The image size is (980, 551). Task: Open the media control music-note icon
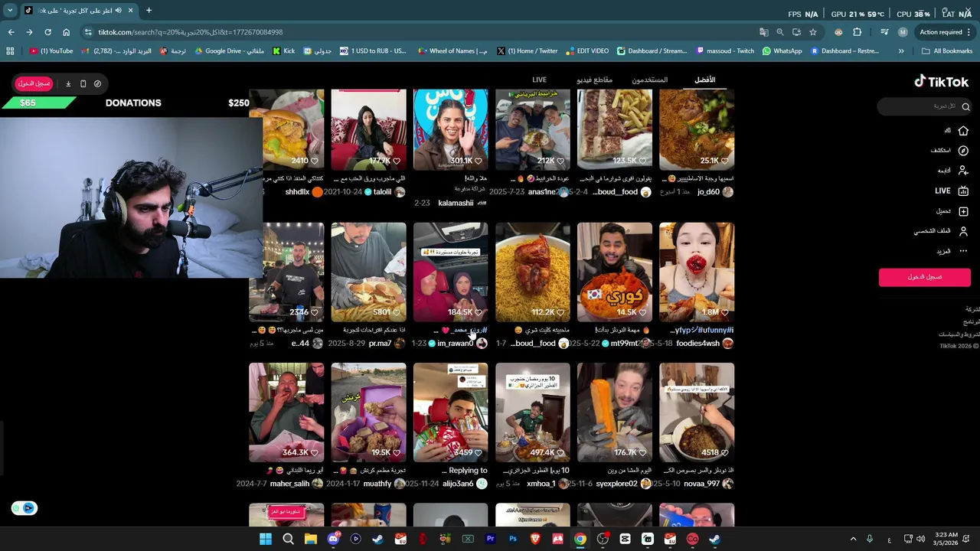(884, 32)
